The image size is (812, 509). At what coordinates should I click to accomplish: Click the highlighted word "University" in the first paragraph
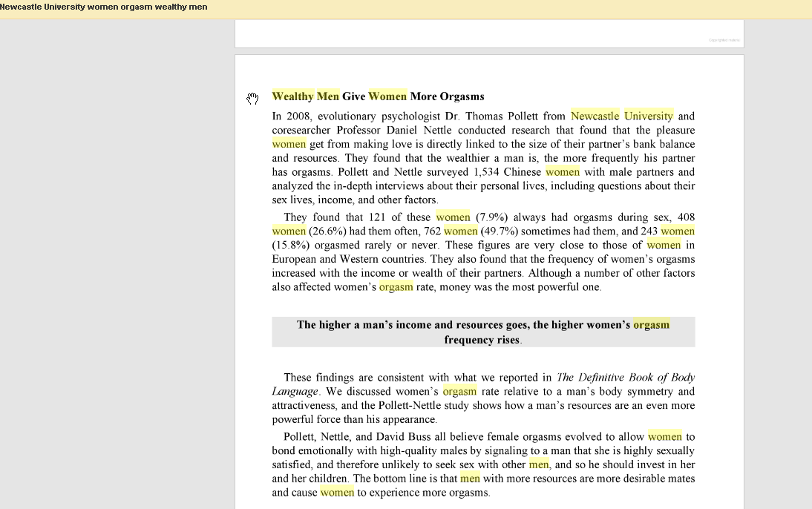pos(649,116)
